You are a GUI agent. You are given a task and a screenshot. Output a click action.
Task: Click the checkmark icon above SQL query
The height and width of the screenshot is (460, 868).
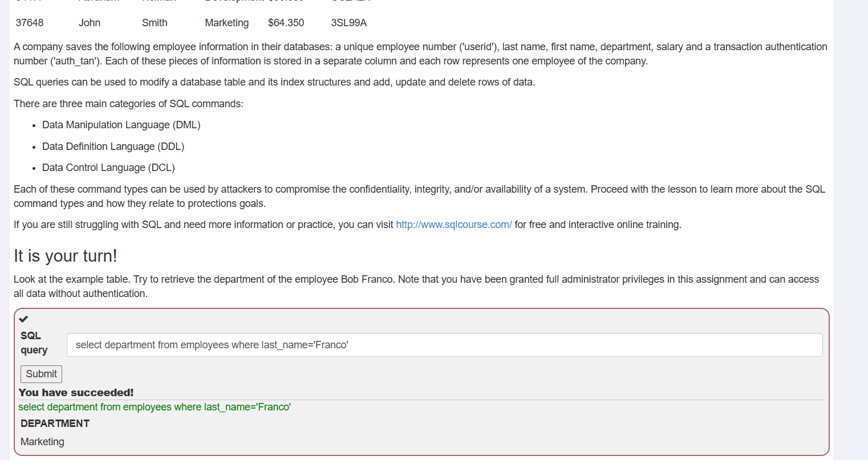point(23,319)
